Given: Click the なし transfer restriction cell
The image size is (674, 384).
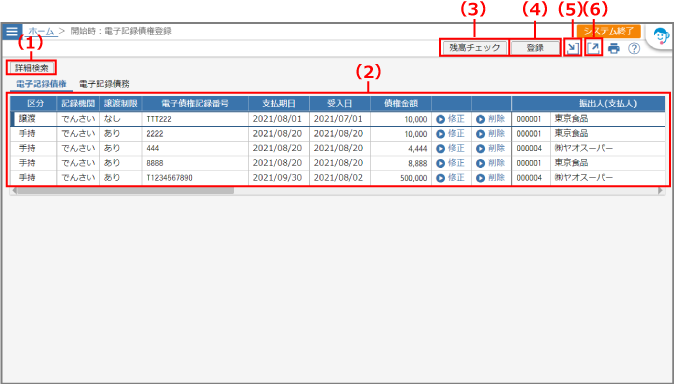Looking at the screenshot, I should (x=120, y=119).
